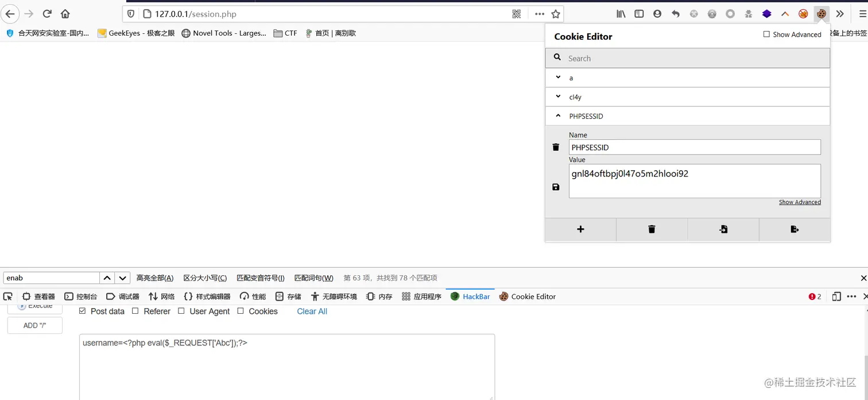Jump to previous find match
This screenshot has width=868, height=400.
(107, 278)
